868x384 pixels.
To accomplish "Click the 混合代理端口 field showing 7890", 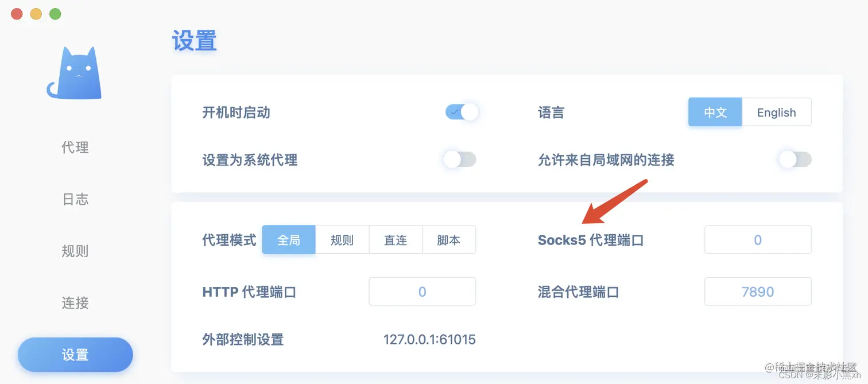I will [x=757, y=291].
